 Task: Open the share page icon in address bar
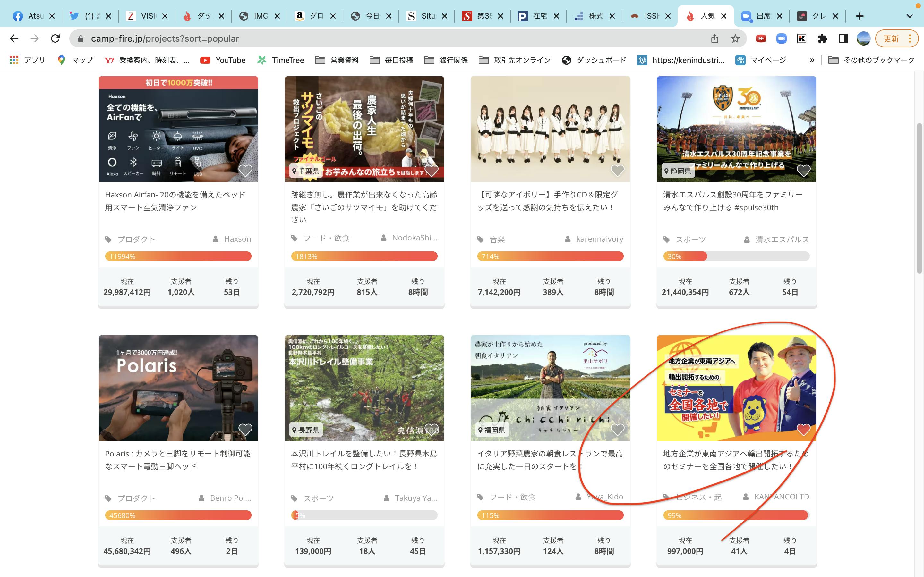pos(715,38)
